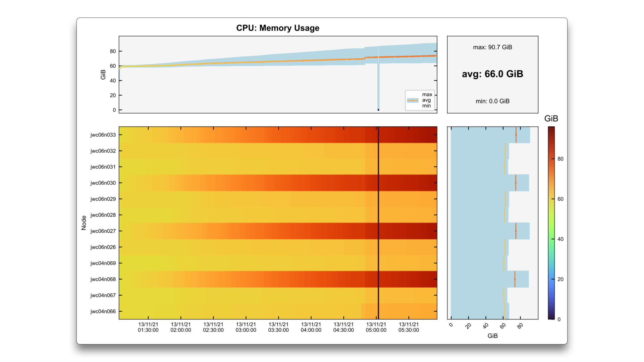This screenshot has height=362, width=644.
Task: Click the jwc06n027 node label
Action: 103,231
